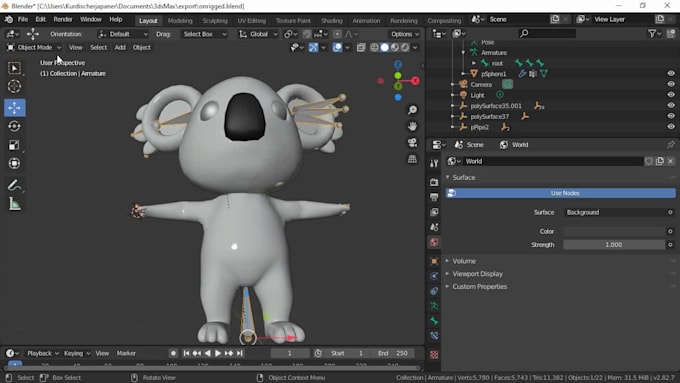680x383 pixels.
Task: Select the Annotate tool
Action: (14, 185)
